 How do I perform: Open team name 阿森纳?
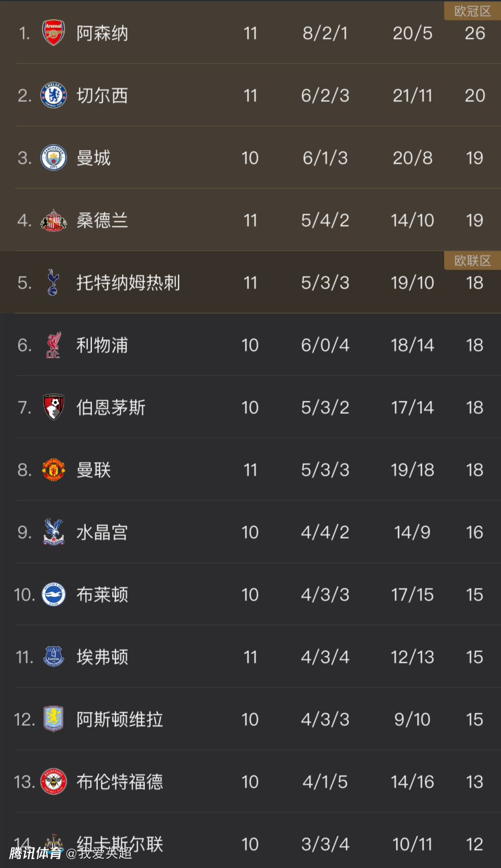click(102, 33)
